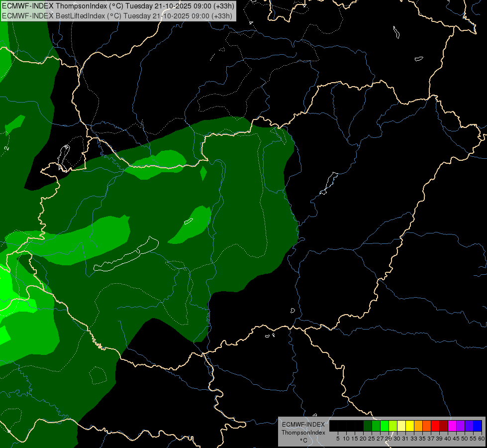This screenshot has width=487, height=448.
Task: Select the pure yellow 31–33 legend swatch
Action: pos(410,426)
